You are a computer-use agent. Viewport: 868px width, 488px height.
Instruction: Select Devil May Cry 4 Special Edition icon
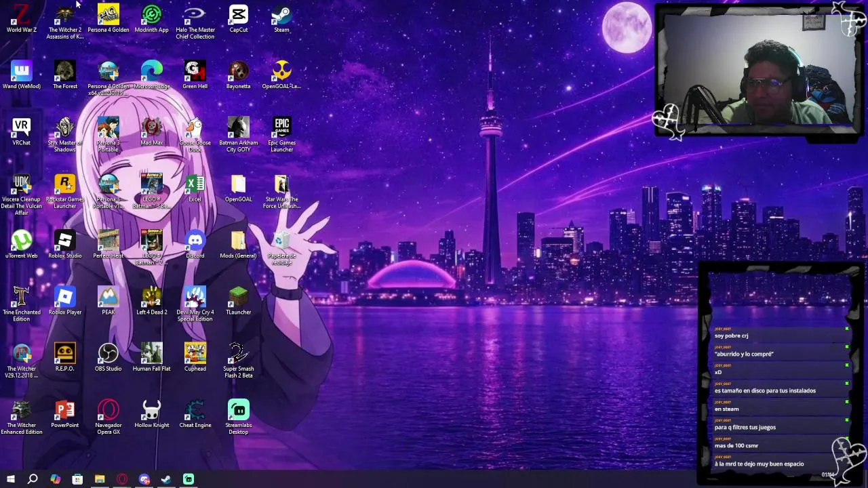[x=195, y=304]
